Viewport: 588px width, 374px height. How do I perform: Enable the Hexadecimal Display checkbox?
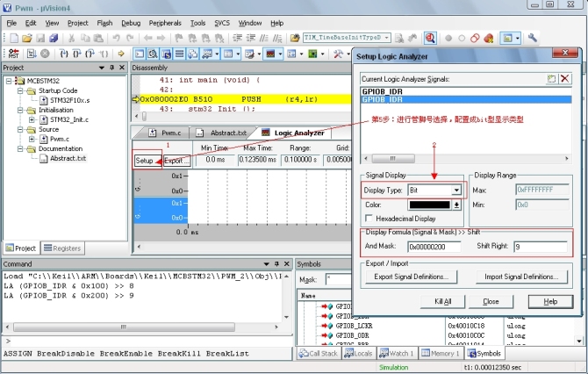click(369, 219)
